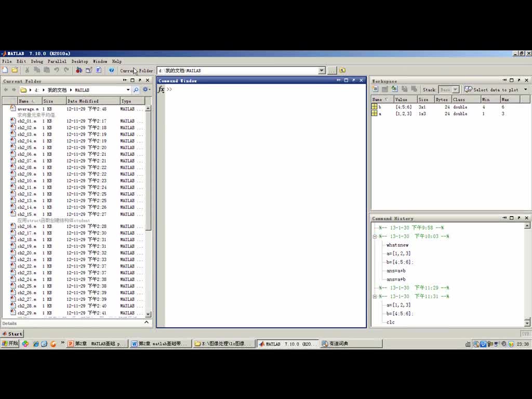
Task: Delete selected variable in Workspace toolbar
Action: tap(414, 89)
